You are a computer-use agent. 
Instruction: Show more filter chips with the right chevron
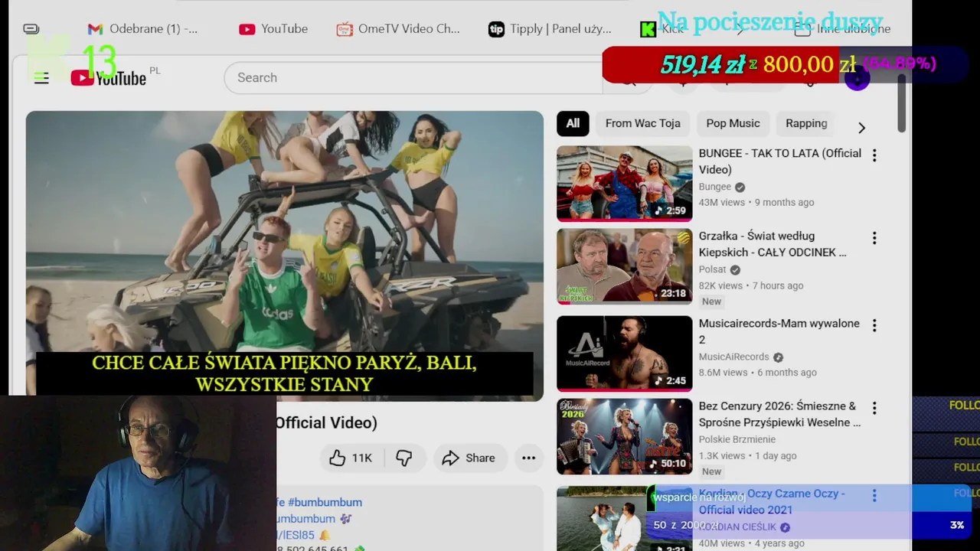(x=861, y=128)
